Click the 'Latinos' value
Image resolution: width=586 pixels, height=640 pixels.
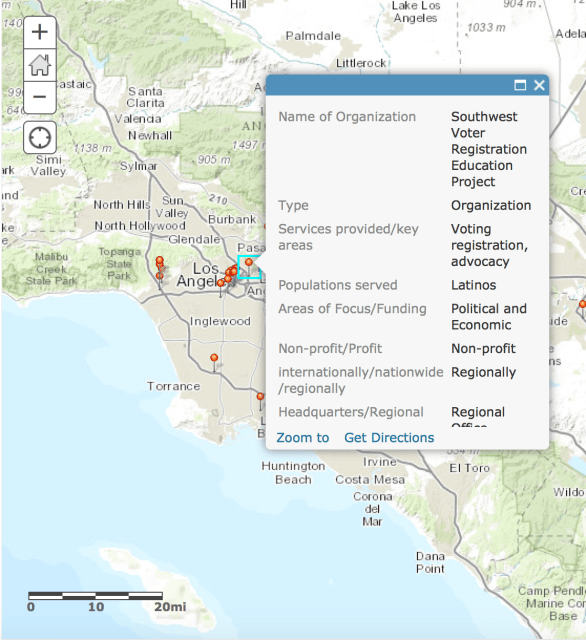pyautogui.click(x=473, y=285)
